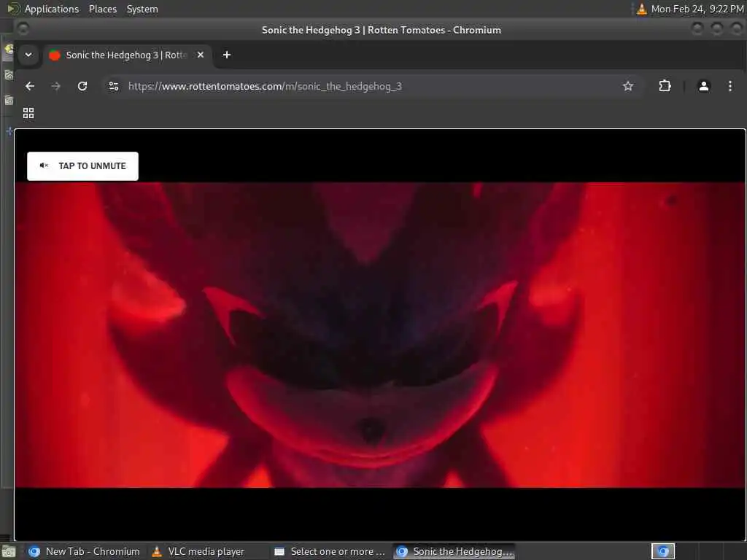This screenshot has width=747, height=560.
Task: Select the Sonic the Hedgehog 3 tab
Action: click(x=126, y=55)
